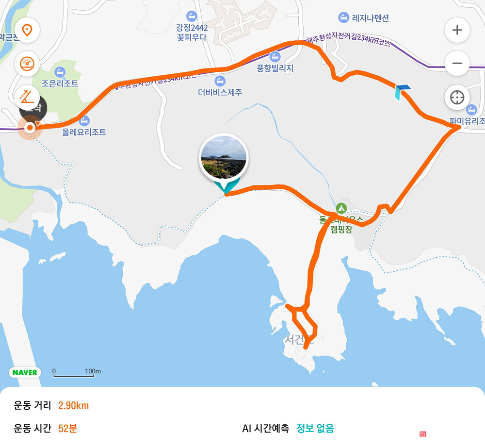The image size is (485, 448).
Task: Select the 올레요리조트 lodging icon
Action: [x=84, y=121]
